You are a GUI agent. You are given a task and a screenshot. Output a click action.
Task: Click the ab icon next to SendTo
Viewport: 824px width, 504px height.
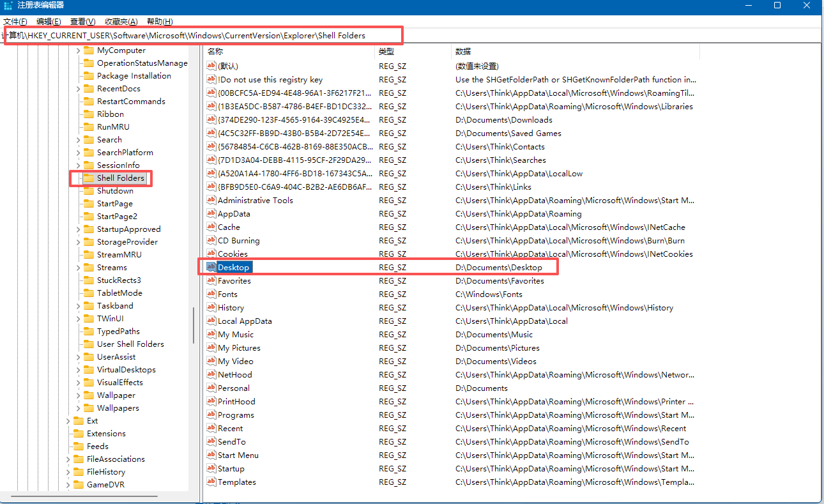211,441
